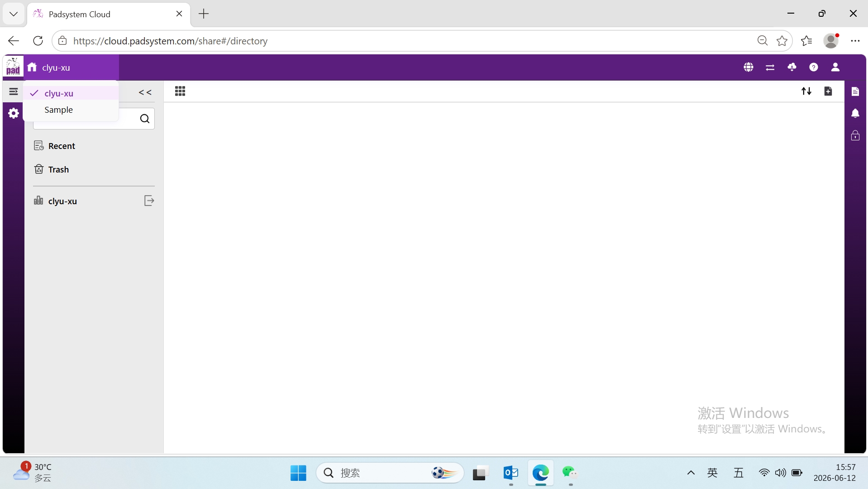The image size is (868, 489).
Task: Open notifications bell on right rail
Action: [855, 113]
